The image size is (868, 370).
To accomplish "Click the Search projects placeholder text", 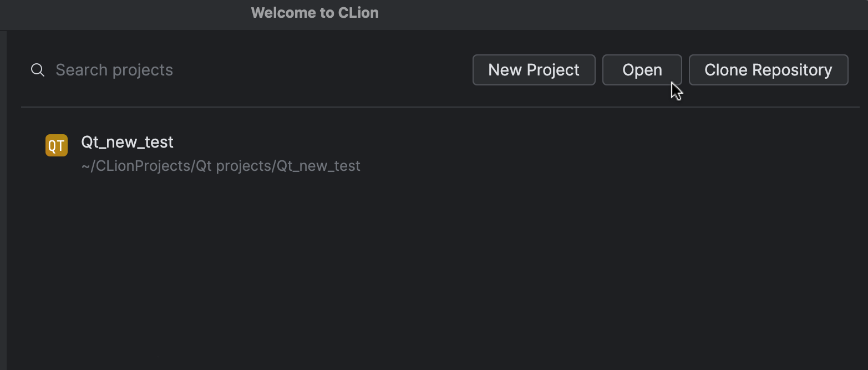I will [x=114, y=70].
